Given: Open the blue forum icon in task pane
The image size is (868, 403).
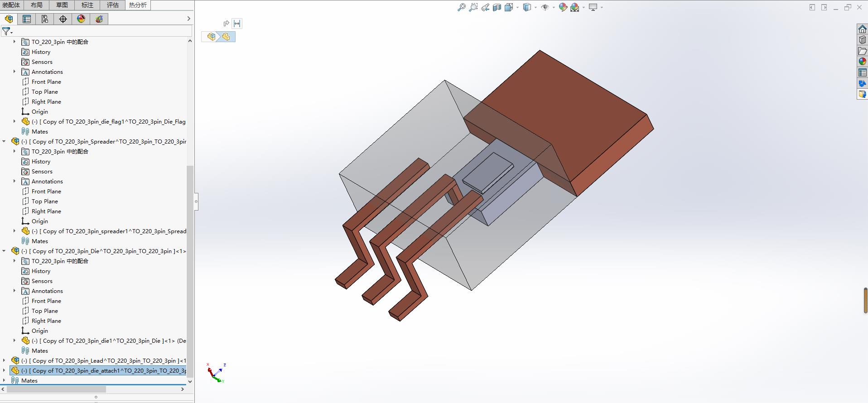Looking at the screenshot, I should click(x=863, y=83).
